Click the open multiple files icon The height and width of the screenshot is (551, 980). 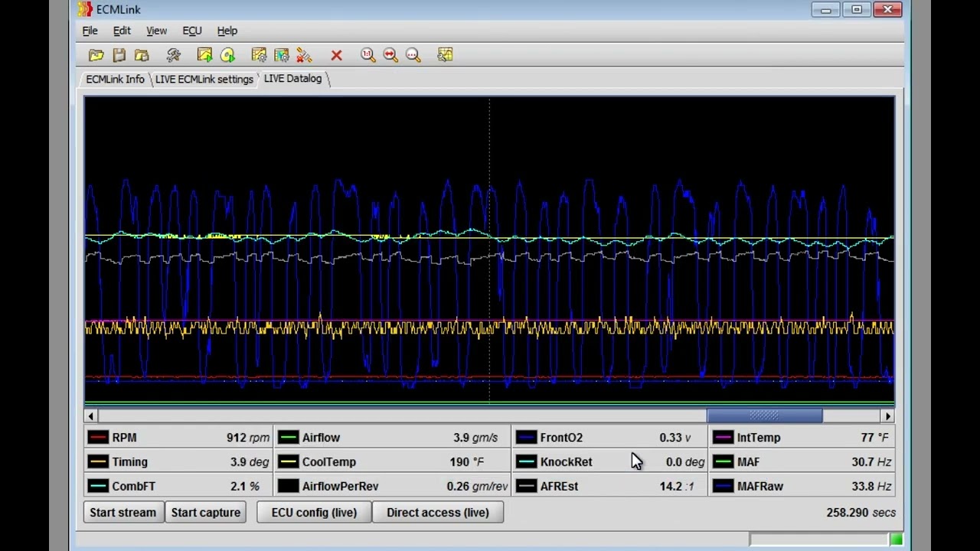click(142, 55)
